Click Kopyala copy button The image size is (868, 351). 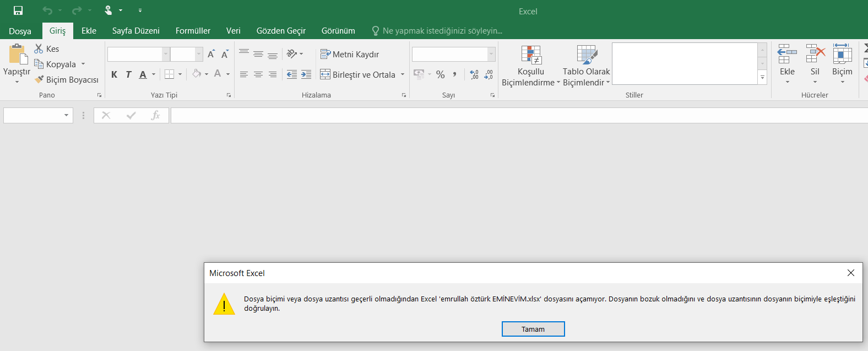pos(55,64)
